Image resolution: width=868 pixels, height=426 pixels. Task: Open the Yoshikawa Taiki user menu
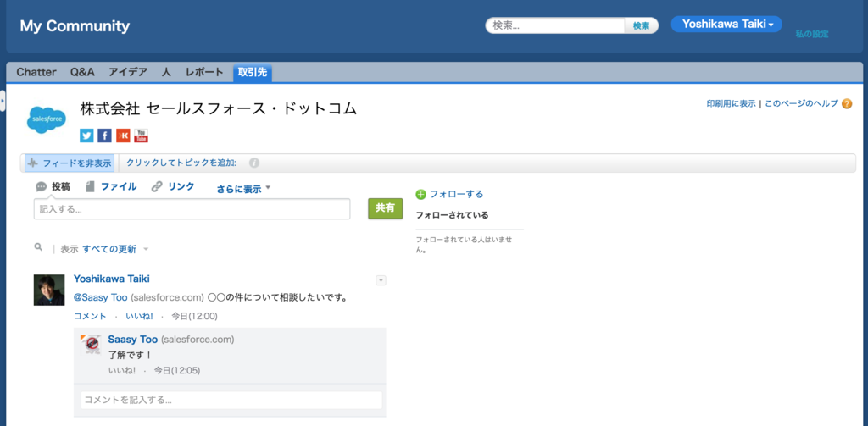[x=726, y=25]
